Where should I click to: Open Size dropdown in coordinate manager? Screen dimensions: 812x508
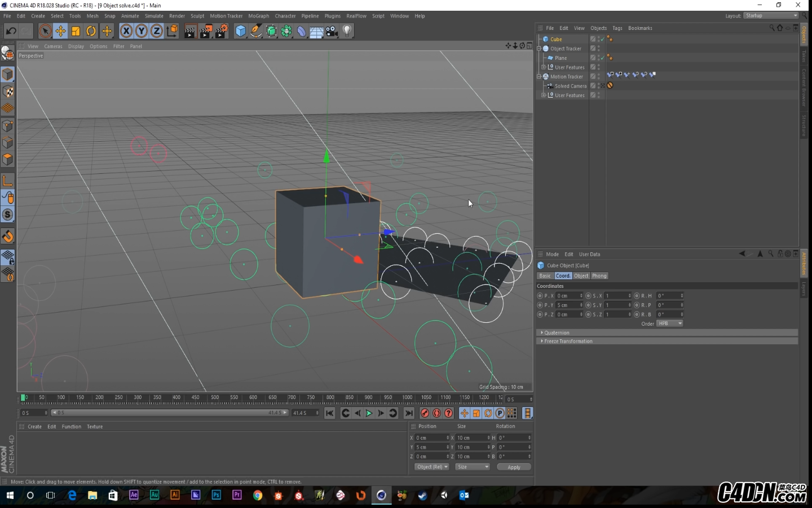[x=473, y=467]
